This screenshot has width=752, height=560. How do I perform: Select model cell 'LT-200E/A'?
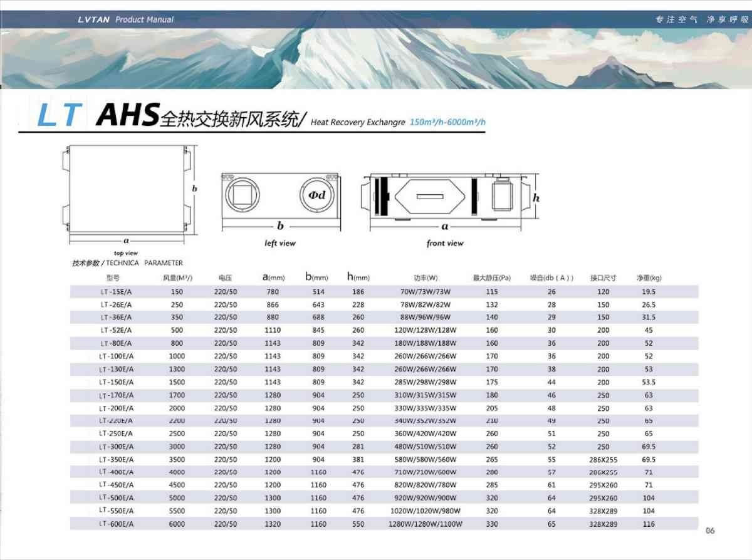click(116, 408)
